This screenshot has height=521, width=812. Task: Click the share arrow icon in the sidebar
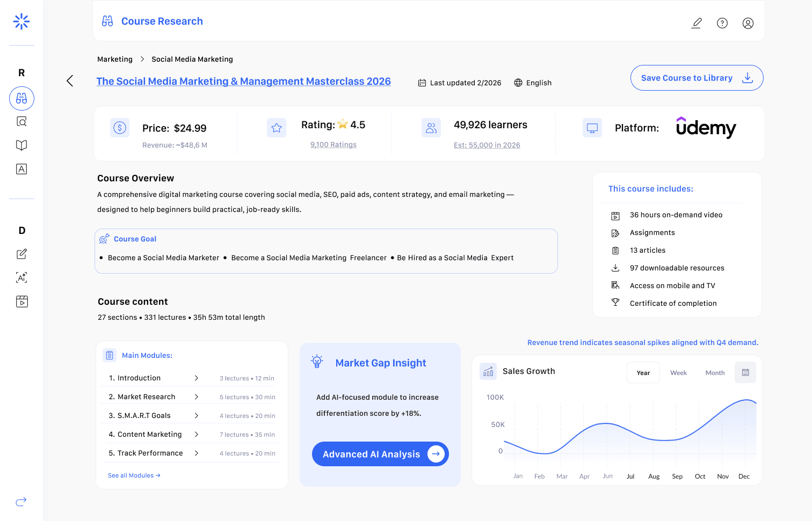point(21,502)
